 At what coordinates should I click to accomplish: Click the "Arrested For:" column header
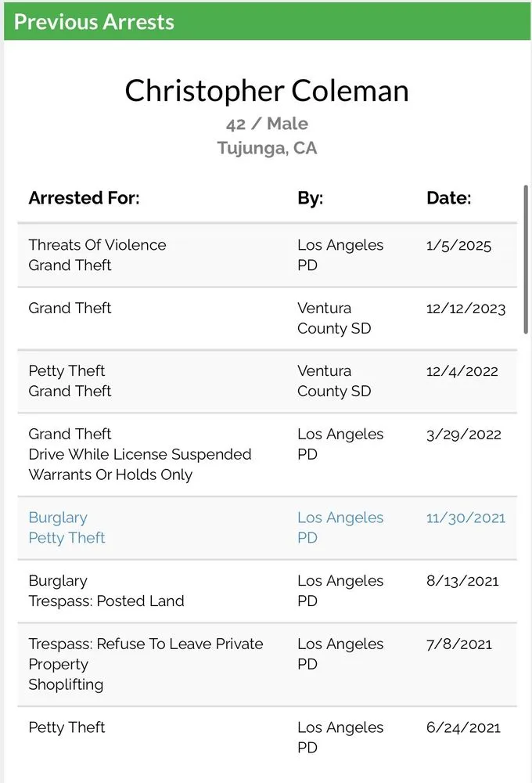click(x=84, y=198)
